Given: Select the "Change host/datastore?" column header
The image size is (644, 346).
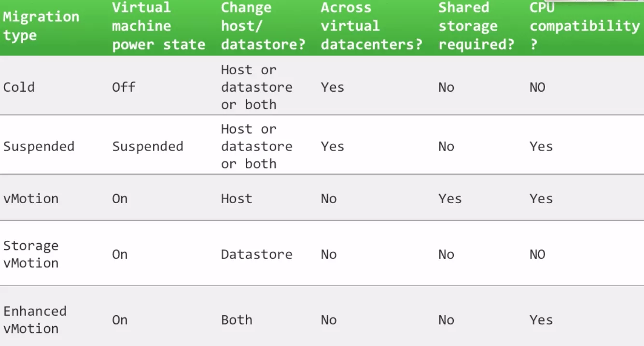Looking at the screenshot, I should pyautogui.click(x=263, y=26).
